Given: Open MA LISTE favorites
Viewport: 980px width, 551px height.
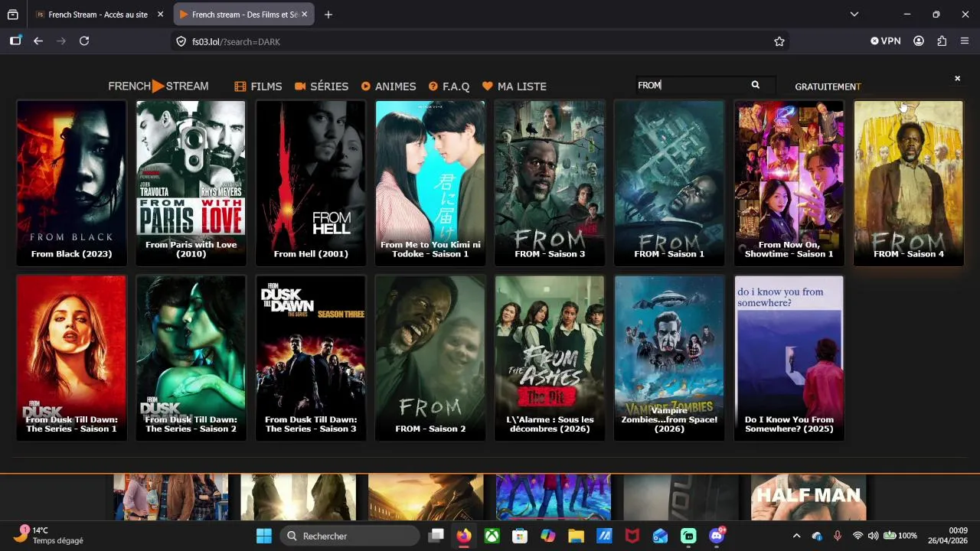Looking at the screenshot, I should [x=514, y=86].
